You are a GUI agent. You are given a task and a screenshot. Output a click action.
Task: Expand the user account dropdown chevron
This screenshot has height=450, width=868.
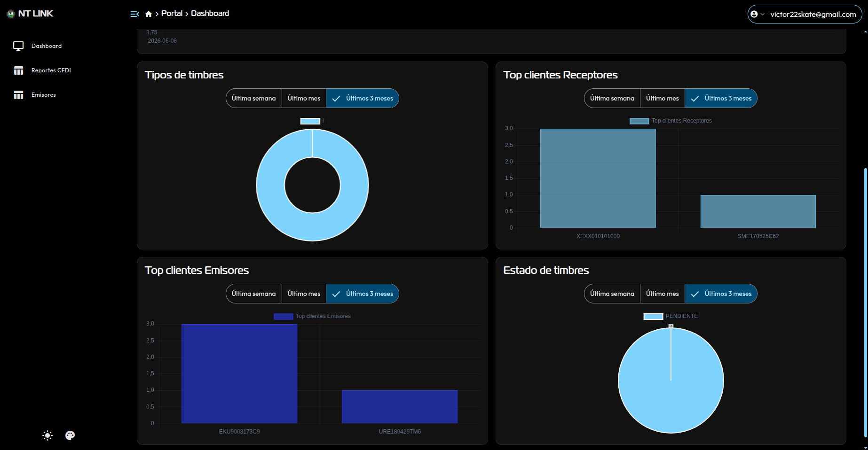coord(763,14)
